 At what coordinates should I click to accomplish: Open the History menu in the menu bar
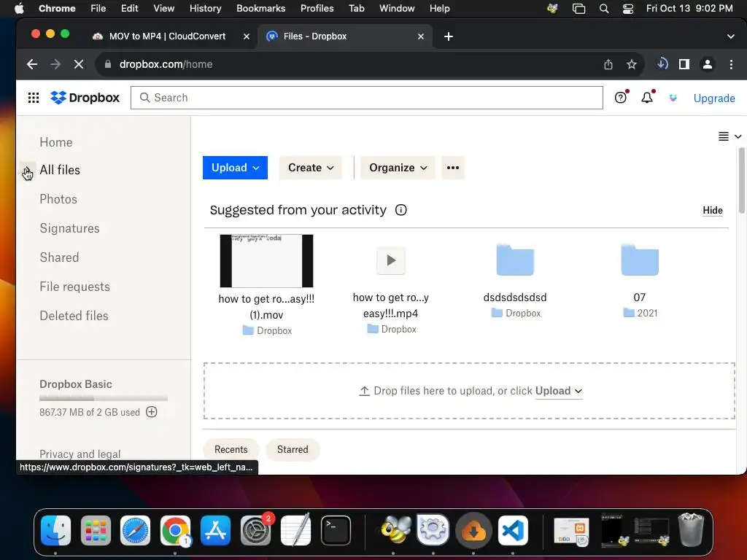(205, 9)
